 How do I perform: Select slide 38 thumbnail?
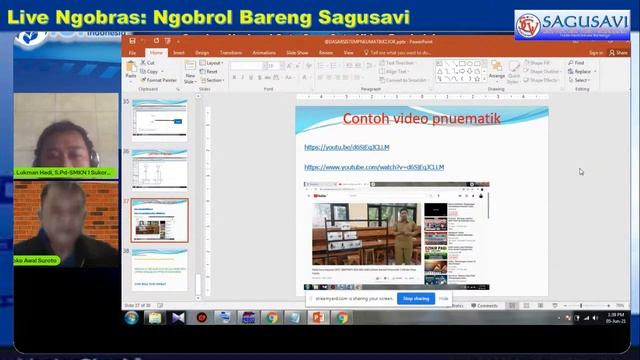coord(160,270)
